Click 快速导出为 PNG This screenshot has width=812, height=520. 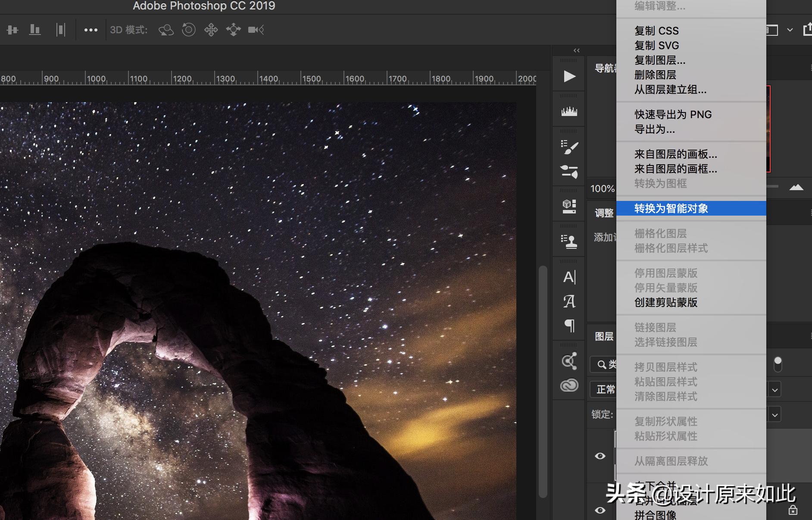(x=672, y=114)
